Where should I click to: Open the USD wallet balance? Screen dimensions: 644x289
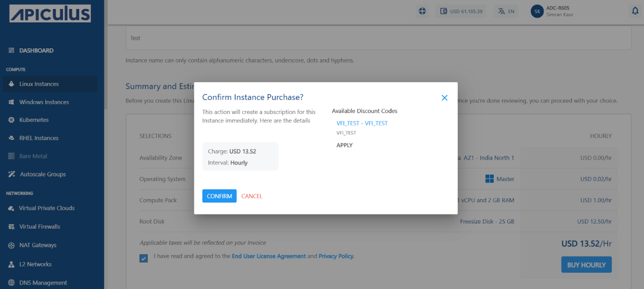461,11
